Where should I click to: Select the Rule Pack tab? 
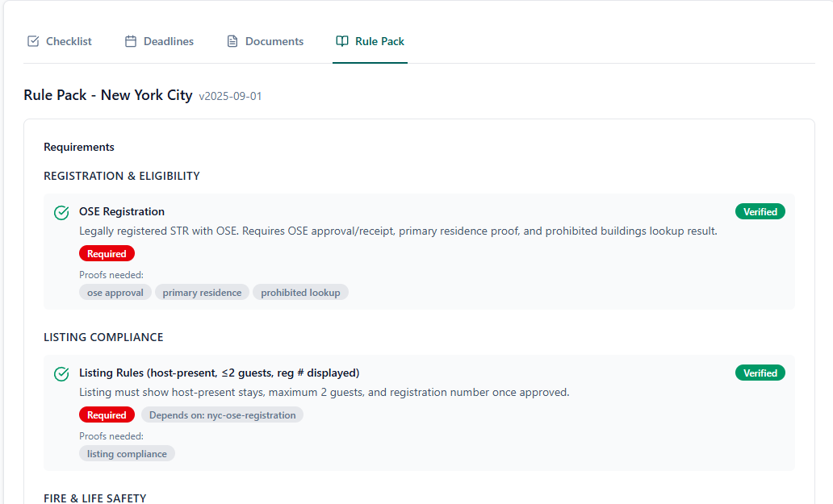pos(370,41)
